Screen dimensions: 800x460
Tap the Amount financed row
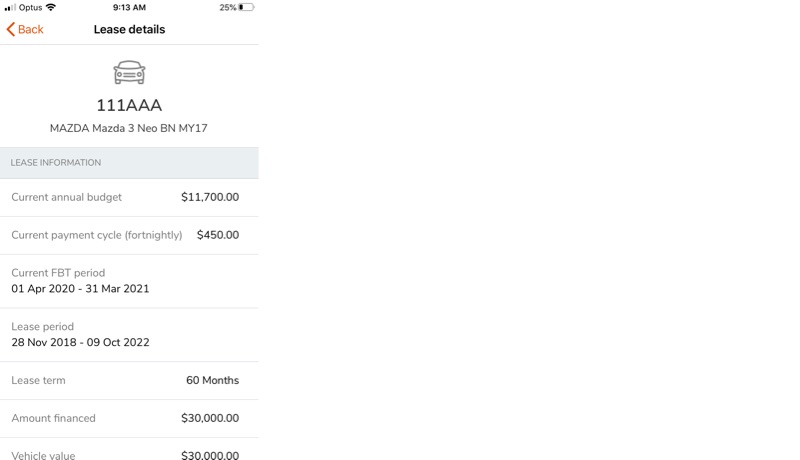[x=129, y=418]
